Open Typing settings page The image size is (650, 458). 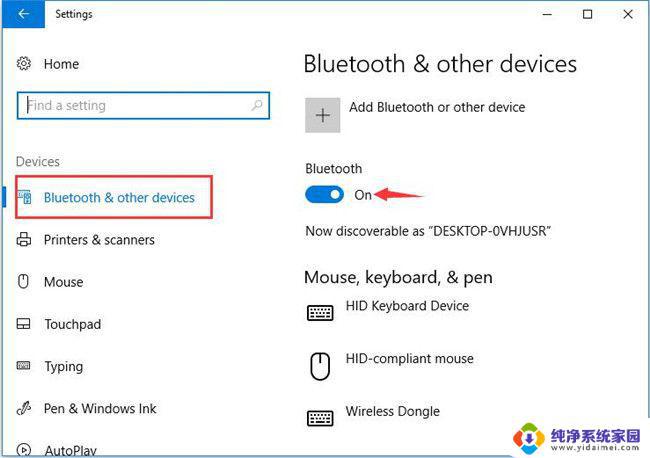63,366
